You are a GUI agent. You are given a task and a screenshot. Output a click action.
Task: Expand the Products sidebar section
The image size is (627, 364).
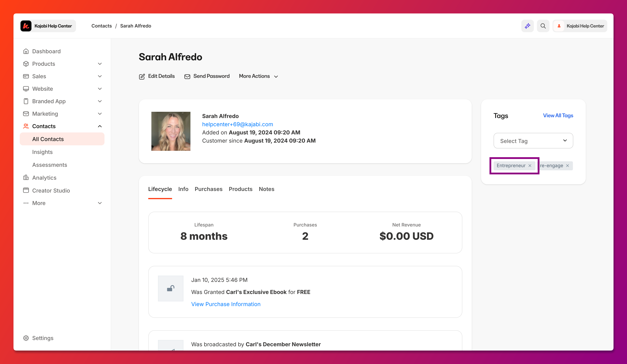click(100, 64)
